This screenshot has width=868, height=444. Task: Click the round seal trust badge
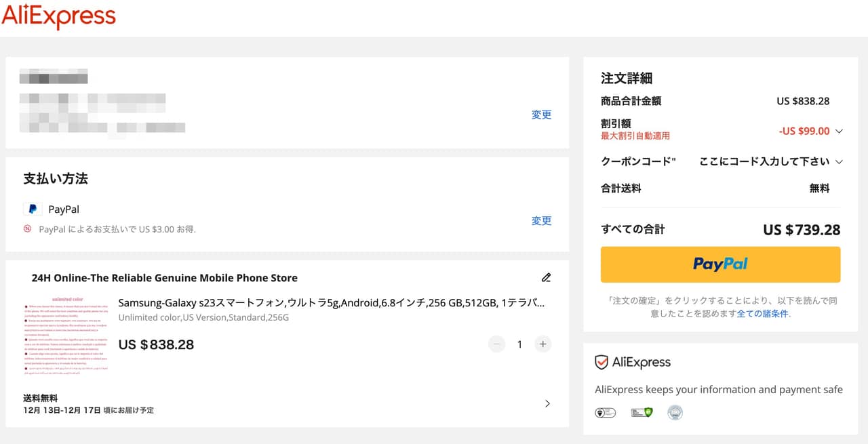(675, 412)
